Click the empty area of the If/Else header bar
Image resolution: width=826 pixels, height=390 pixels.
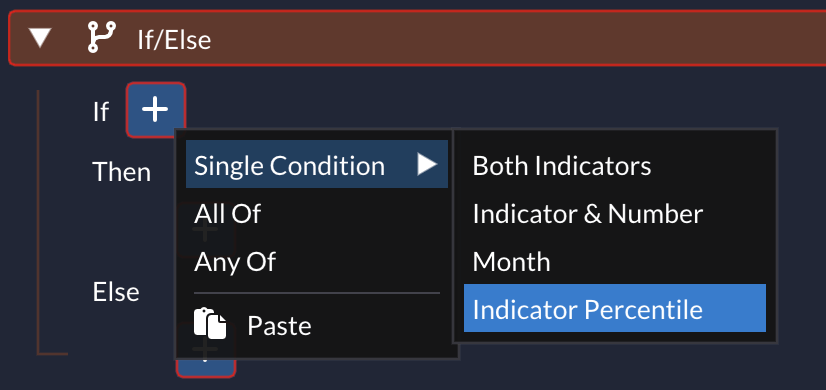click(516, 38)
